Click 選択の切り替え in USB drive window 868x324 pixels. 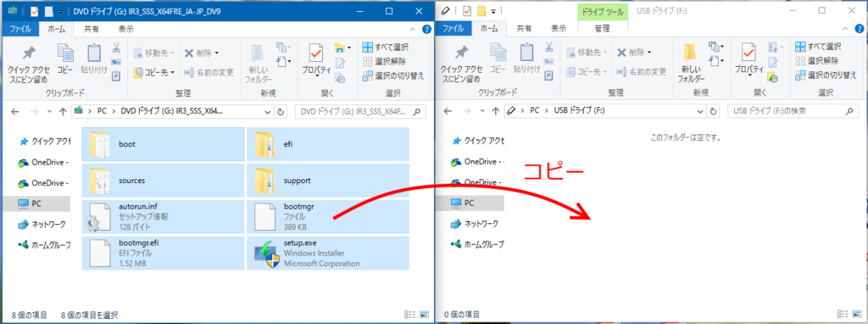tap(826, 75)
